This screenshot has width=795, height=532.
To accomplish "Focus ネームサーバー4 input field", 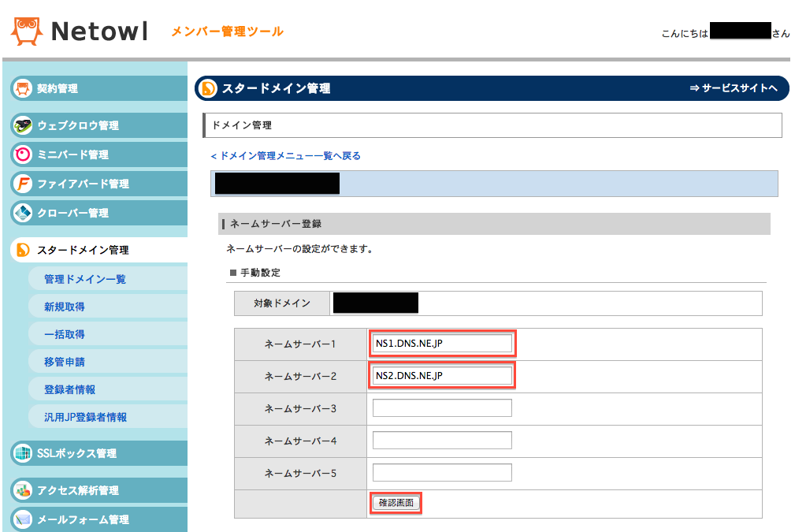I will pos(442,441).
